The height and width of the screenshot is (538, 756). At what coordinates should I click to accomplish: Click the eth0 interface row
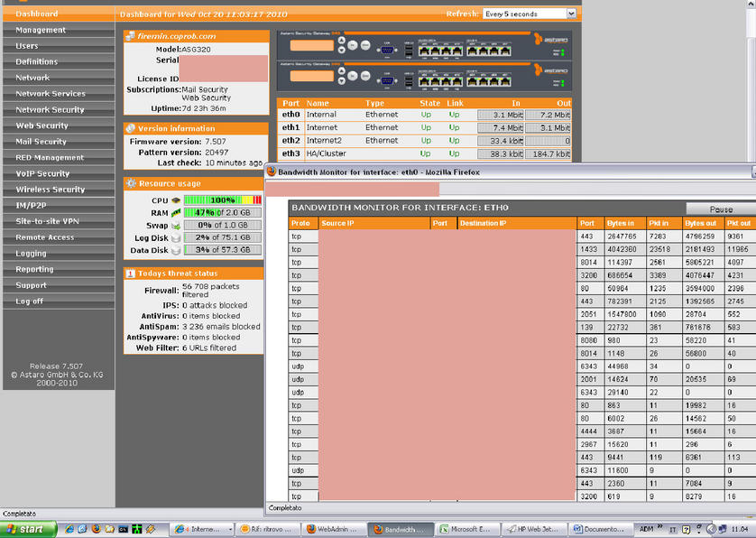click(x=424, y=115)
